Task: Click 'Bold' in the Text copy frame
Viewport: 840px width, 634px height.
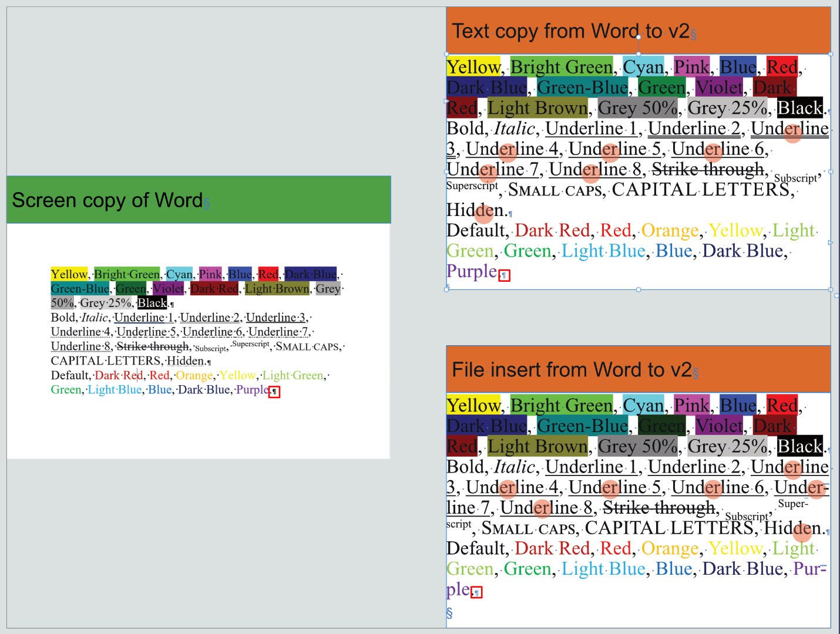Action: [466, 129]
